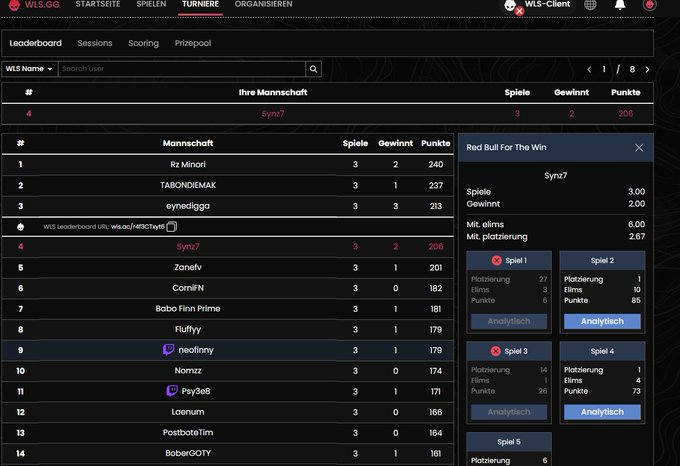Go to the next leaderboard page
The width and height of the screenshot is (680, 466).
click(647, 69)
